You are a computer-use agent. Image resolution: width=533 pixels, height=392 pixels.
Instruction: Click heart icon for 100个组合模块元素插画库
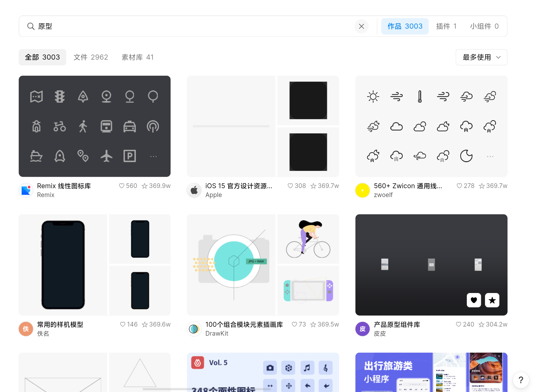tap(294, 324)
